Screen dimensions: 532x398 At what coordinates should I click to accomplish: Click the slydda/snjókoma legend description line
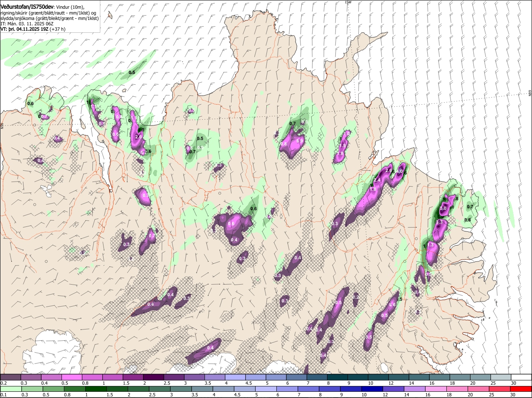49,18
